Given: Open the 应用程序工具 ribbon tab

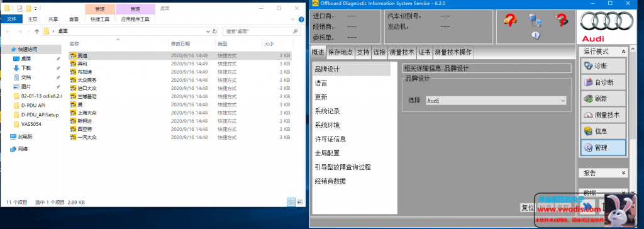Looking at the screenshot, I should [135, 19].
